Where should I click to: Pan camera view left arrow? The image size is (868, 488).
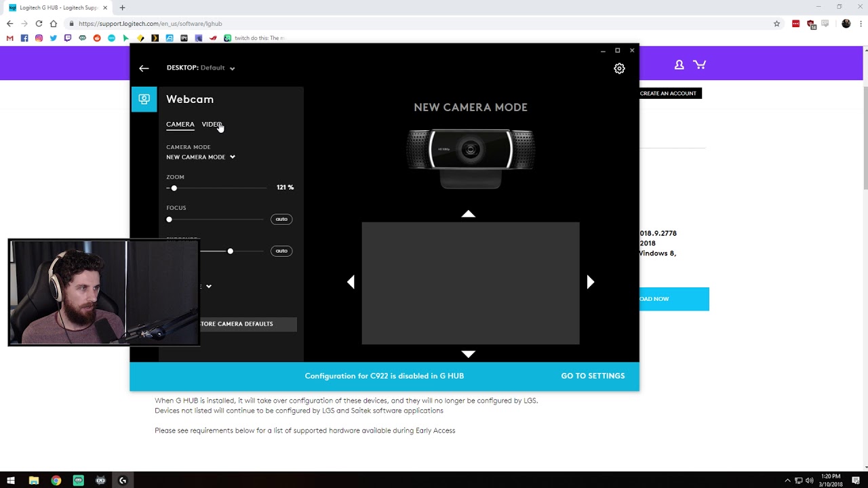(351, 282)
